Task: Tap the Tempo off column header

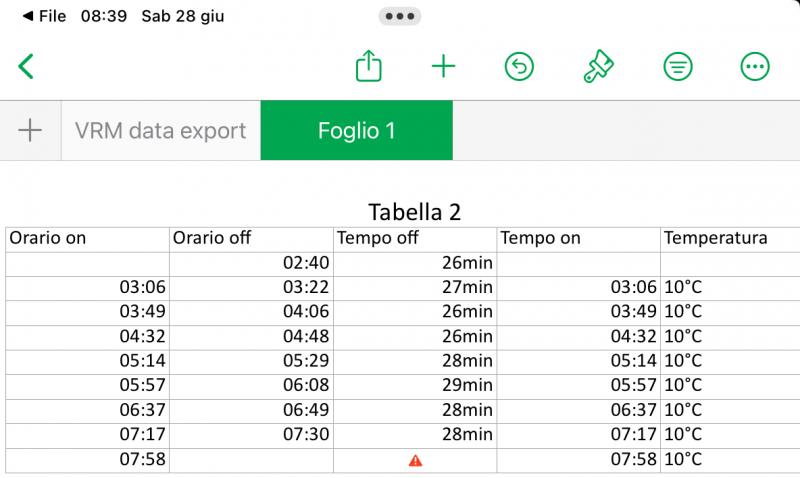Action: [x=415, y=238]
